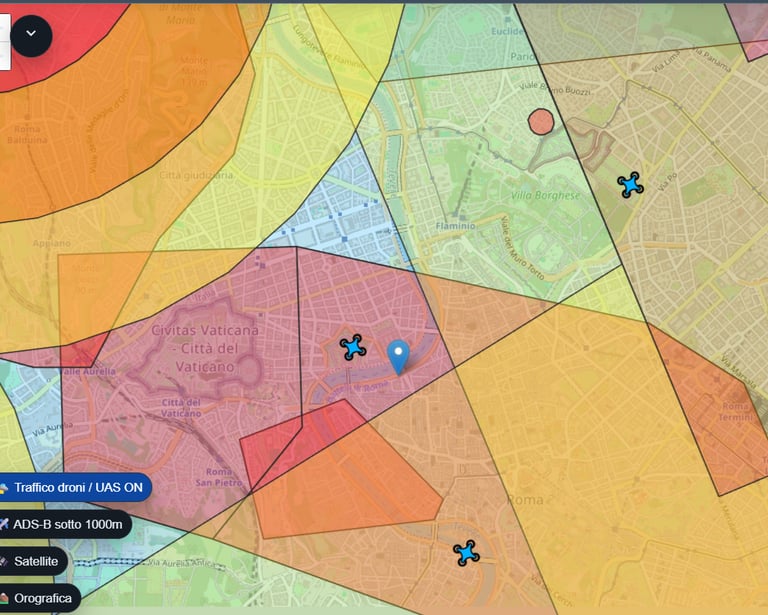The image size is (768, 615).
Task: Select the drone icon near Via Po
Action: 630,185
